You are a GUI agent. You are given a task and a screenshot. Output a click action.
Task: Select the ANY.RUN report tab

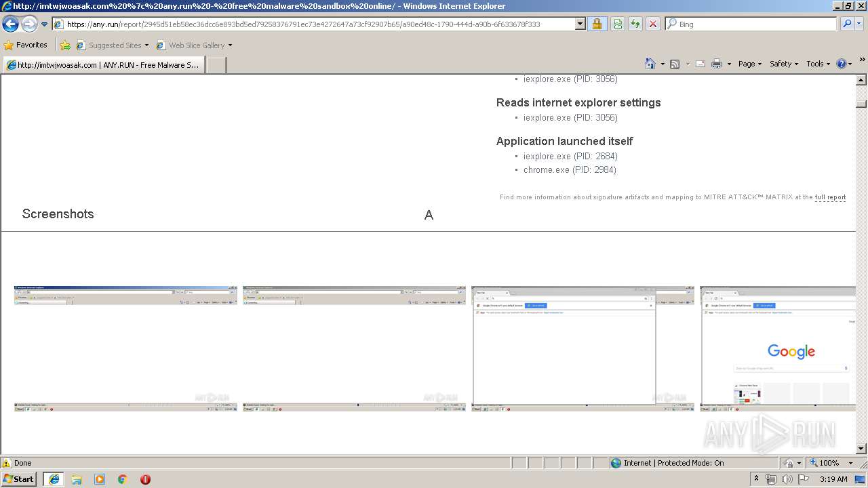pos(103,65)
